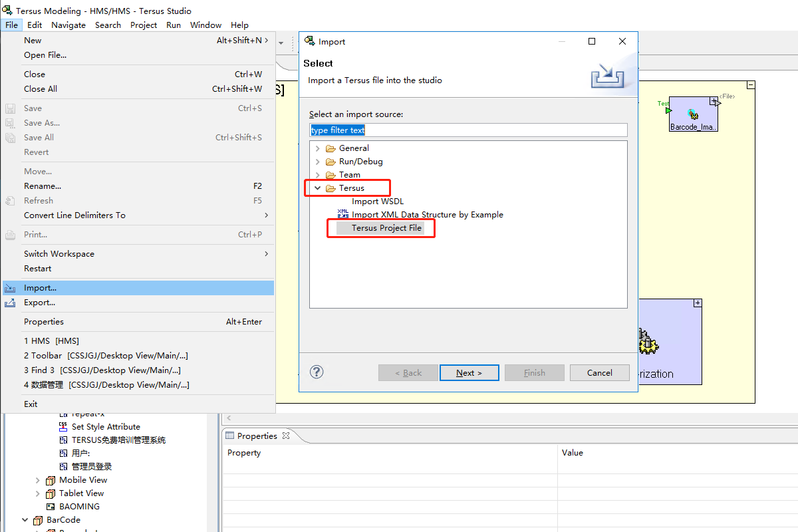
Task: Expand the Mobile View tree node
Action: click(x=38, y=480)
